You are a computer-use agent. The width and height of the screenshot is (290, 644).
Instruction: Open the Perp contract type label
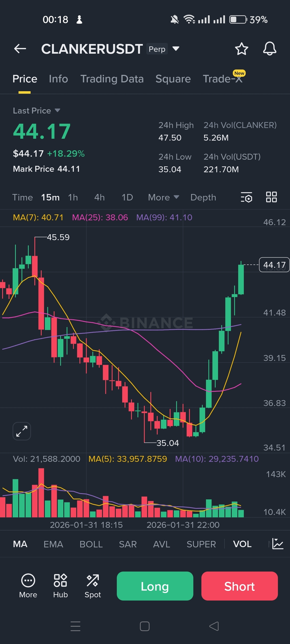click(157, 49)
